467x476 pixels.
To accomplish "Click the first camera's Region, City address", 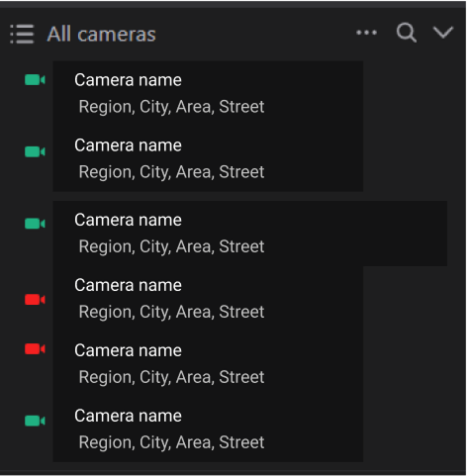I will pos(171,107).
